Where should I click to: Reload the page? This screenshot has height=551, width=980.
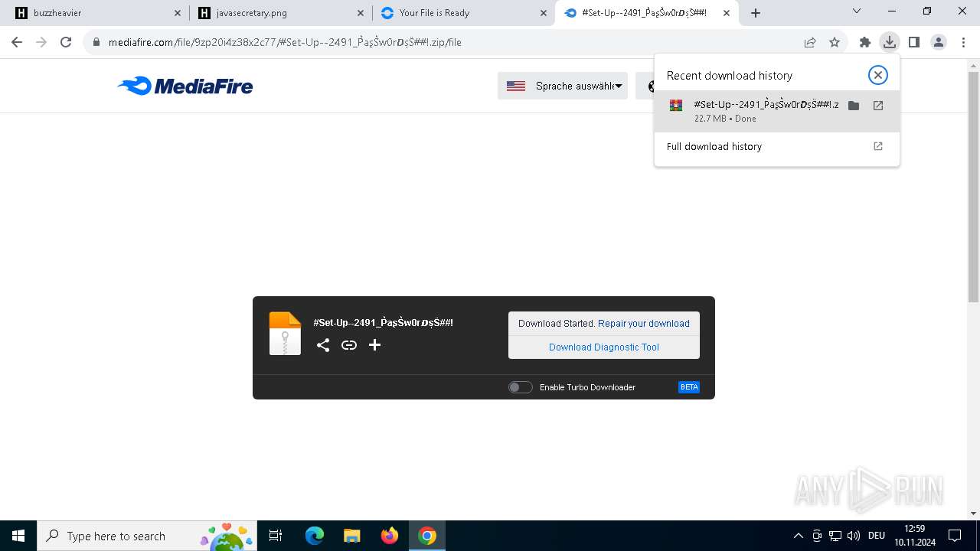pyautogui.click(x=66, y=42)
